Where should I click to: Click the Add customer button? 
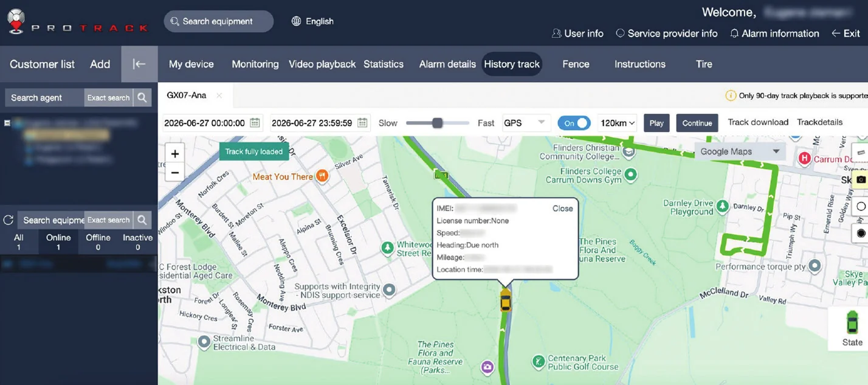(100, 64)
